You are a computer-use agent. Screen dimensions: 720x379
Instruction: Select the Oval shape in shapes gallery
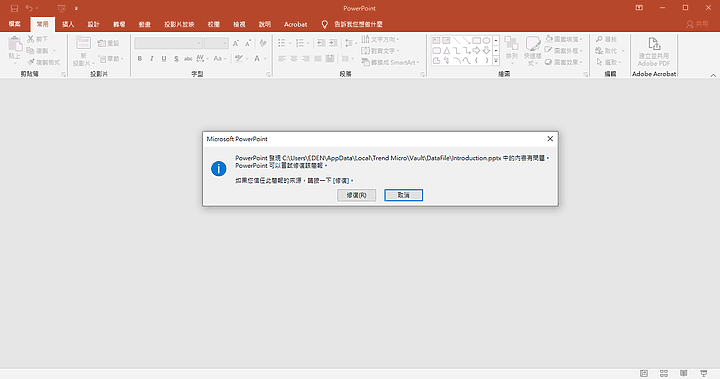pos(486,40)
